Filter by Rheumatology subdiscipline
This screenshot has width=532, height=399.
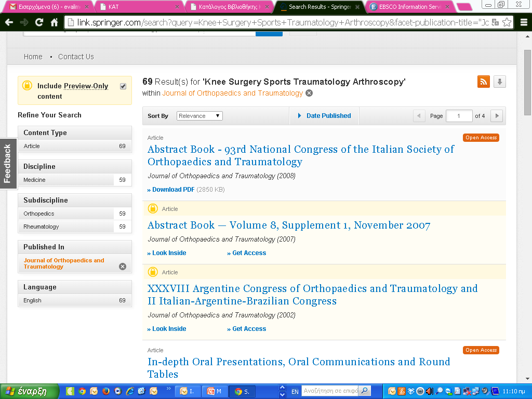75,227
